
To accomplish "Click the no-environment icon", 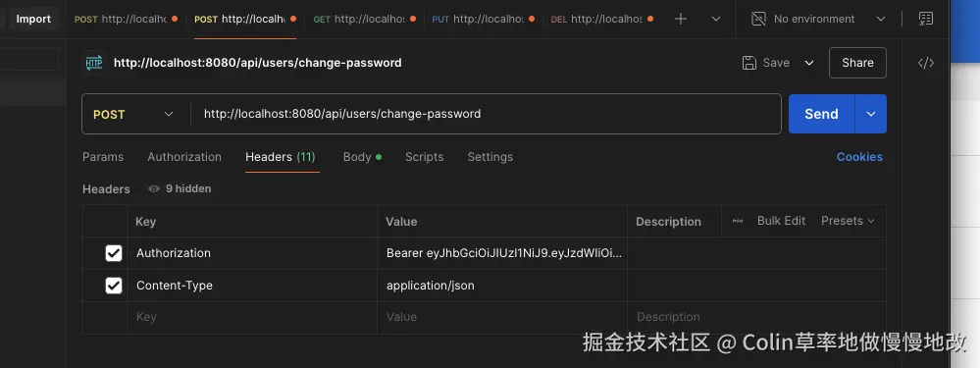I will (758, 19).
